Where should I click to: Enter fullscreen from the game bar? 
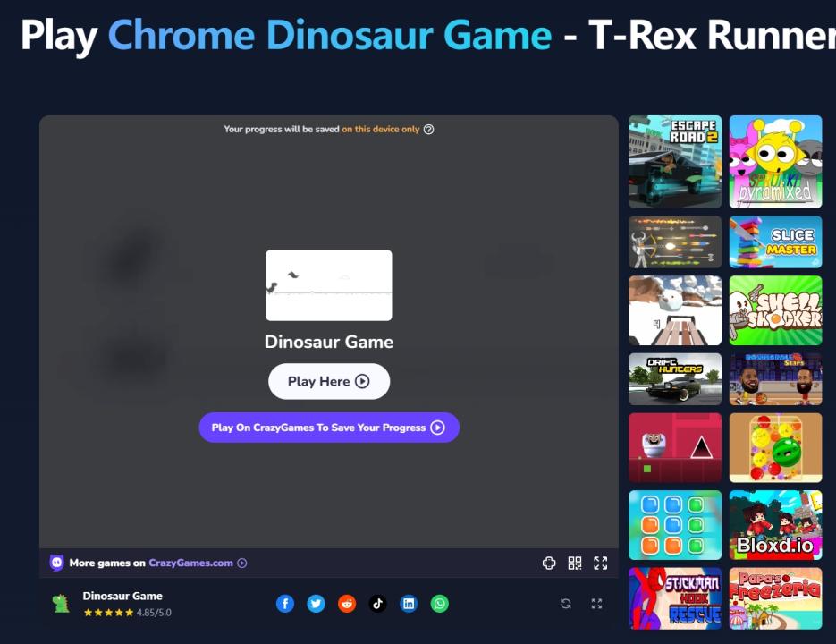(x=601, y=563)
